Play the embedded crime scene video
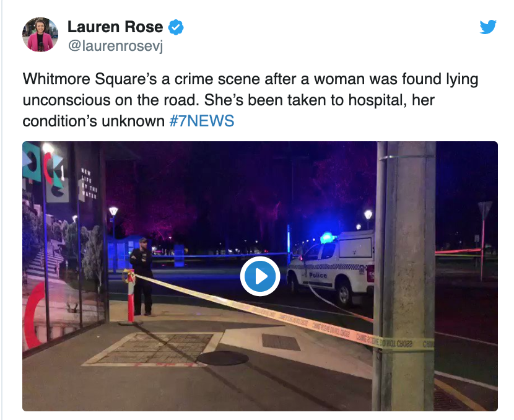 pyautogui.click(x=260, y=276)
